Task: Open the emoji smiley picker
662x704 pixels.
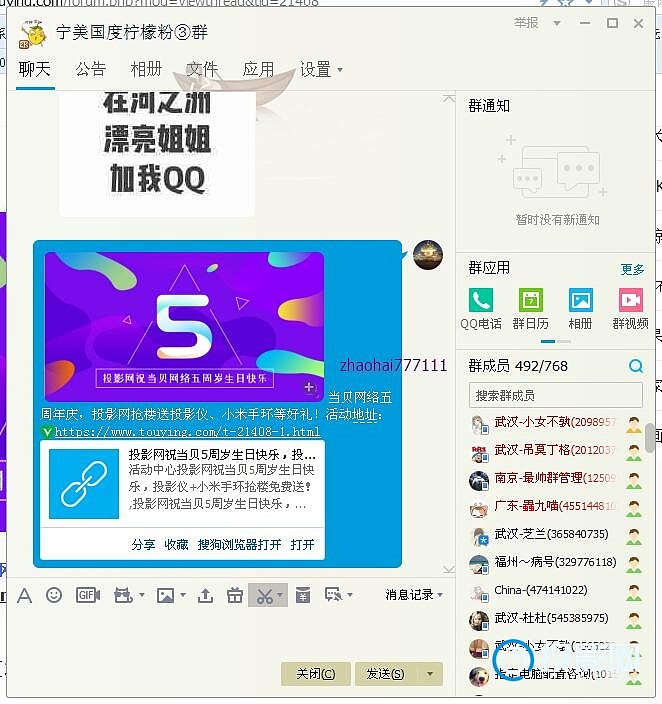Action: pos(54,595)
